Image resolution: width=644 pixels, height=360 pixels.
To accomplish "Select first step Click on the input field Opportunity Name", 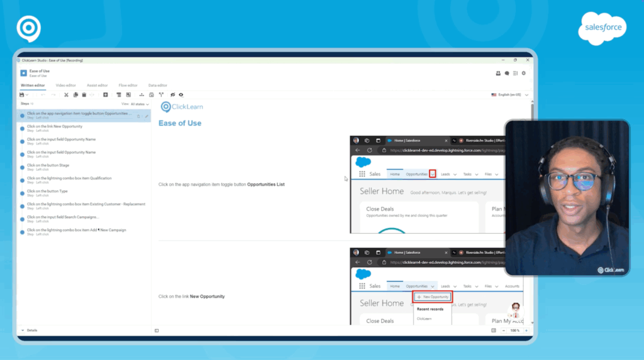I will click(x=84, y=141).
